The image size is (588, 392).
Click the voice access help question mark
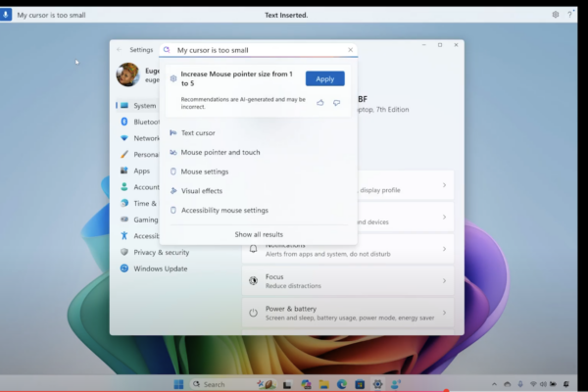pos(569,16)
